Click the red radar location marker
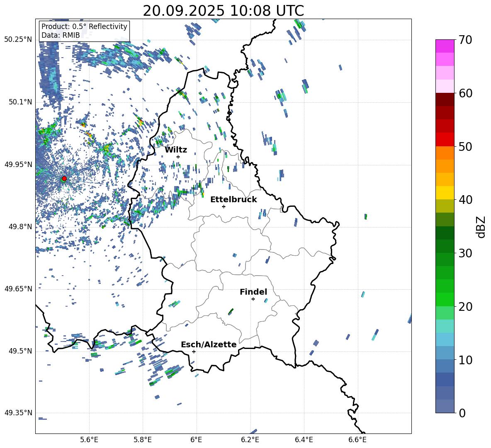Viewport: 491px width, 448px height. coord(64,179)
